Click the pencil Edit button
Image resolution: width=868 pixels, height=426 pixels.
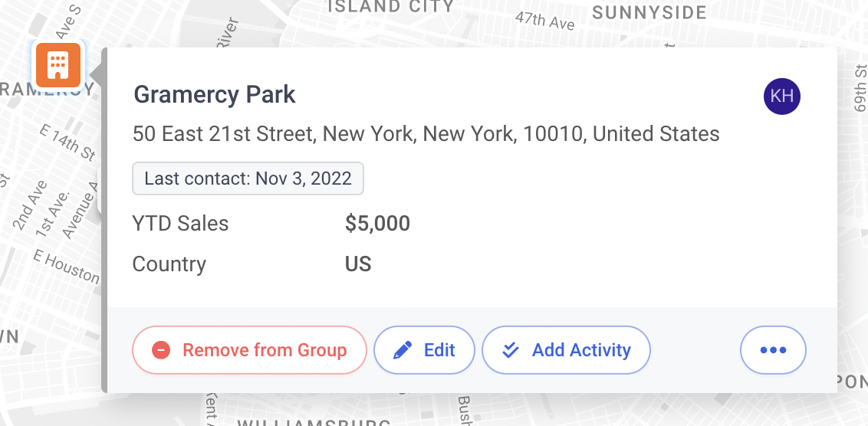[x=424, y=350]
